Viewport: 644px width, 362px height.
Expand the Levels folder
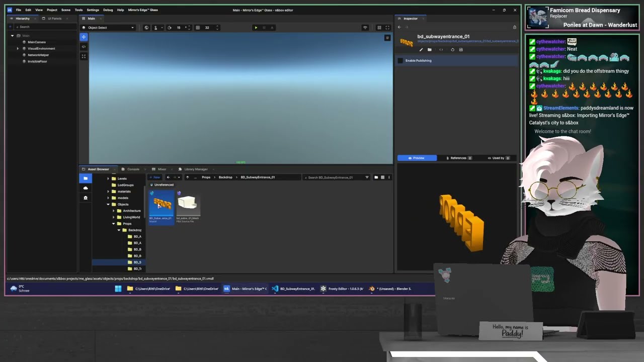tap(108, 178)
